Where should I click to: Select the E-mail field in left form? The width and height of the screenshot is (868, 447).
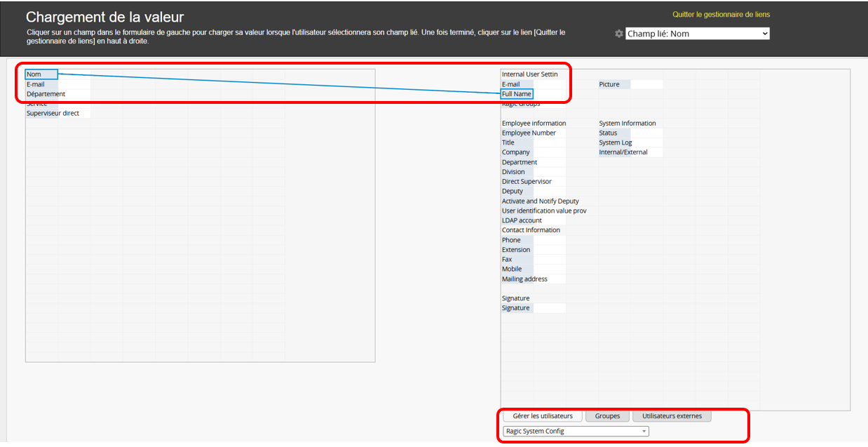coord(36,84)
